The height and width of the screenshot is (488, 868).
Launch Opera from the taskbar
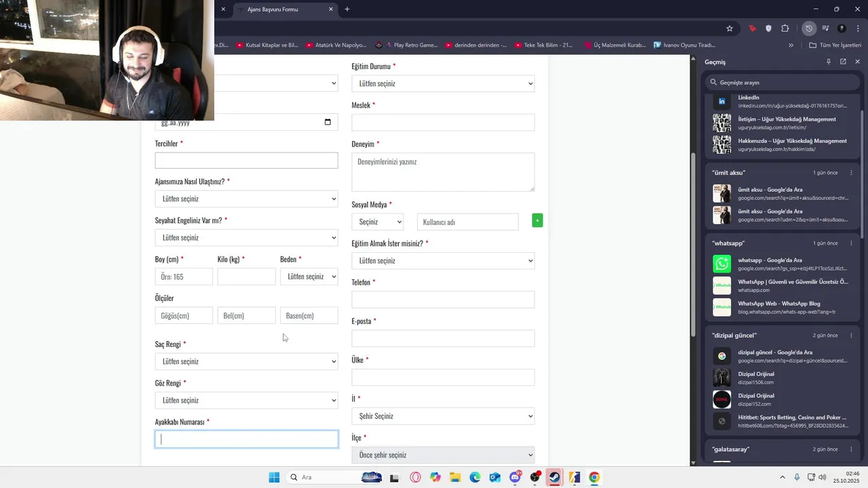tap(415, 477)
